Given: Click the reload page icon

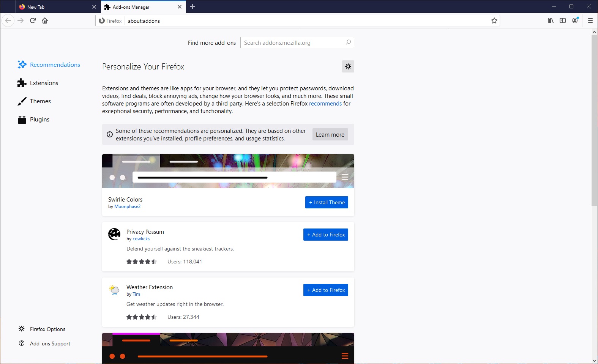Looking at the screenshot, I should (33, 20).
